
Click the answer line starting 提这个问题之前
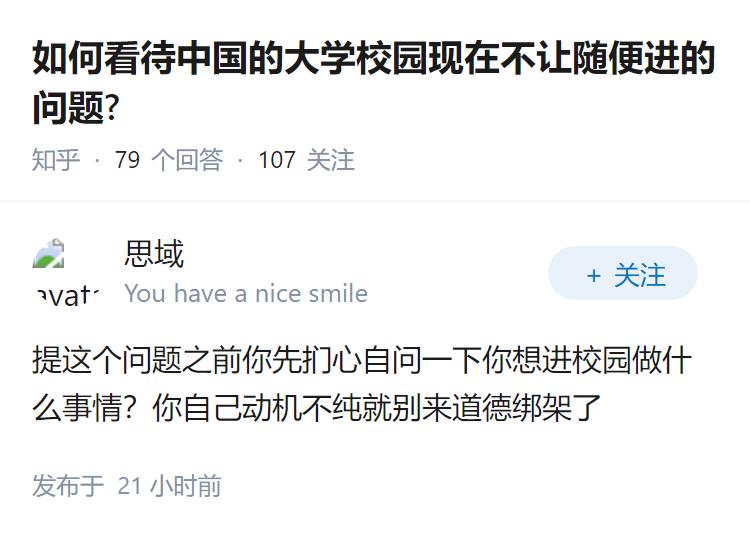coord(361,361)
